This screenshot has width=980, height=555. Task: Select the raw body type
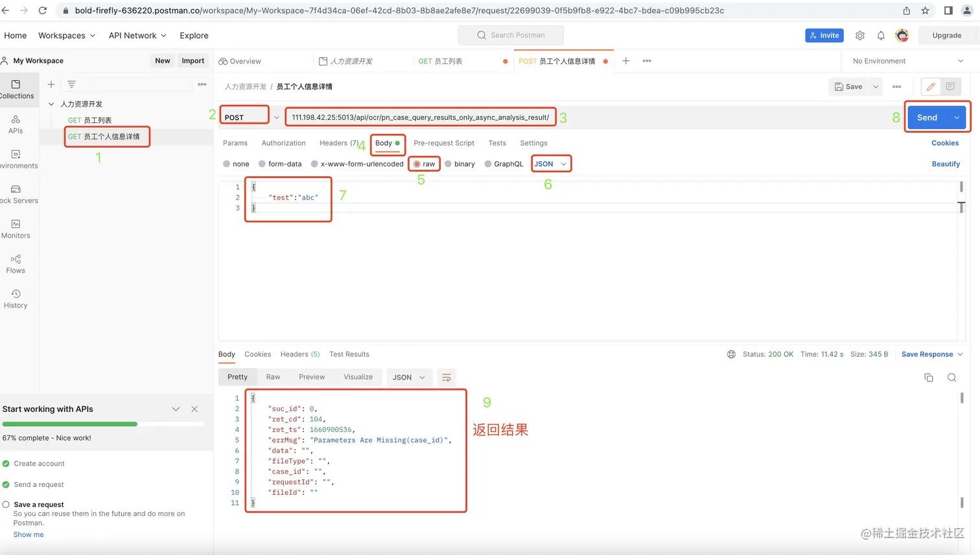(425, 164)
